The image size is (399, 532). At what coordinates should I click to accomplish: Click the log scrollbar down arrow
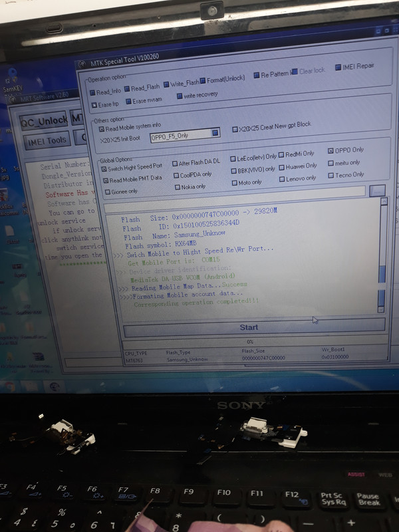tap(381, 309)
